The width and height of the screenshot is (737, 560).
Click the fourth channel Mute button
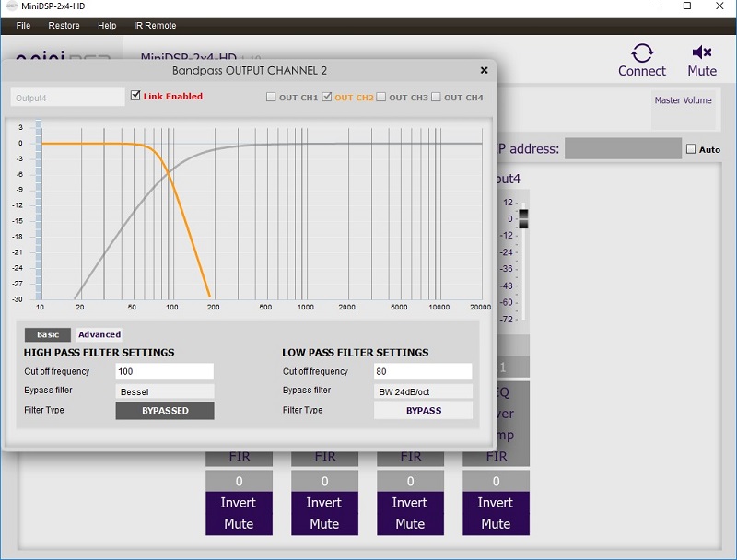point(496,524)
